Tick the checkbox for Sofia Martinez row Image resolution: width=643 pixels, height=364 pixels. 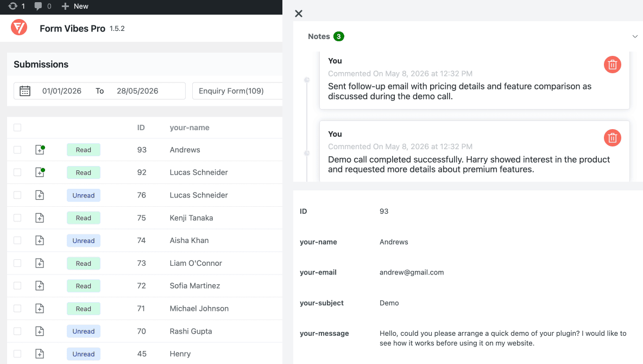coord(17,286)
